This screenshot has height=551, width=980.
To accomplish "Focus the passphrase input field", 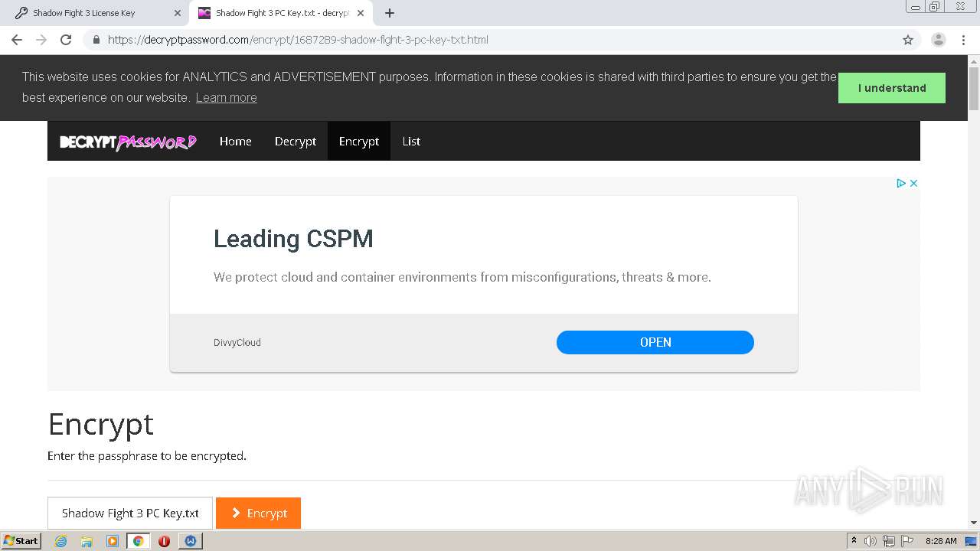I will pyautogui.click(x=130, y=513).
